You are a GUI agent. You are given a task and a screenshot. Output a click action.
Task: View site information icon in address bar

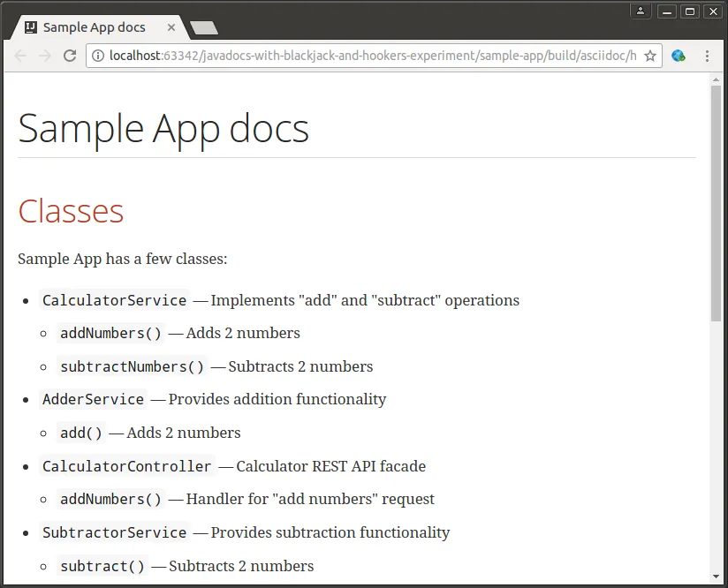click(x=97, y=56)
